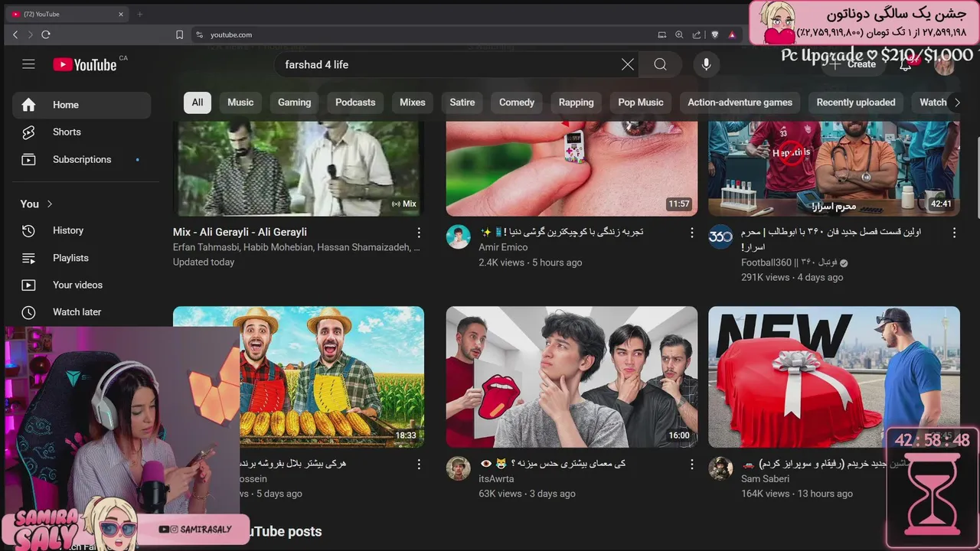Screen dimensions: 980x551
Task: Expand the You section chevron
Action: [x=50, y=204]
